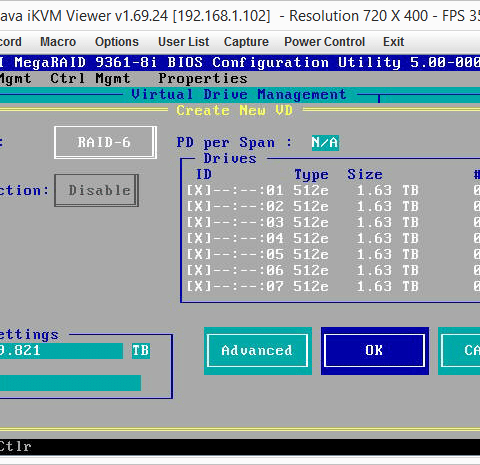Click the 512e type of drive 02
Image resolution: width=480 pixels, height=465 pixels.
pos(311,206)
